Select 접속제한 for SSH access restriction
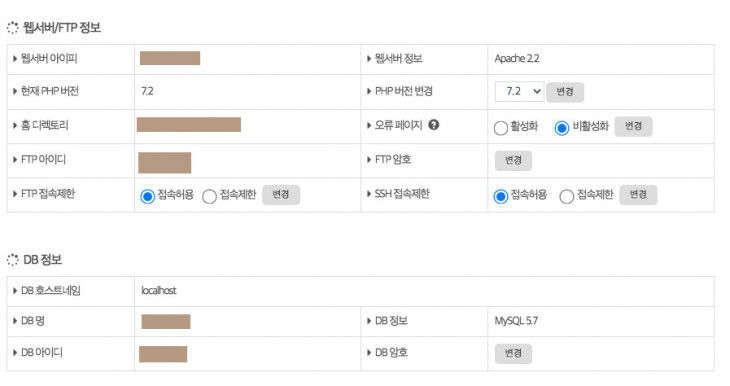 567,196
